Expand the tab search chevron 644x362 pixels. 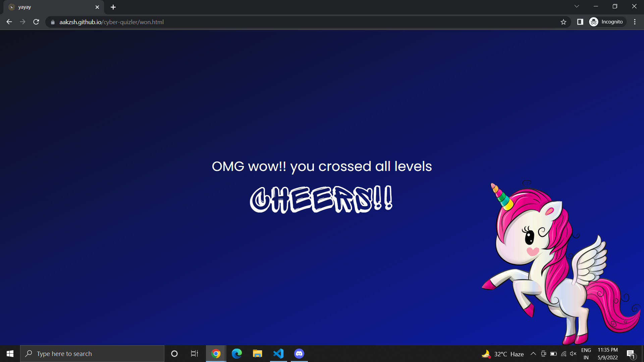click(577, 6)
